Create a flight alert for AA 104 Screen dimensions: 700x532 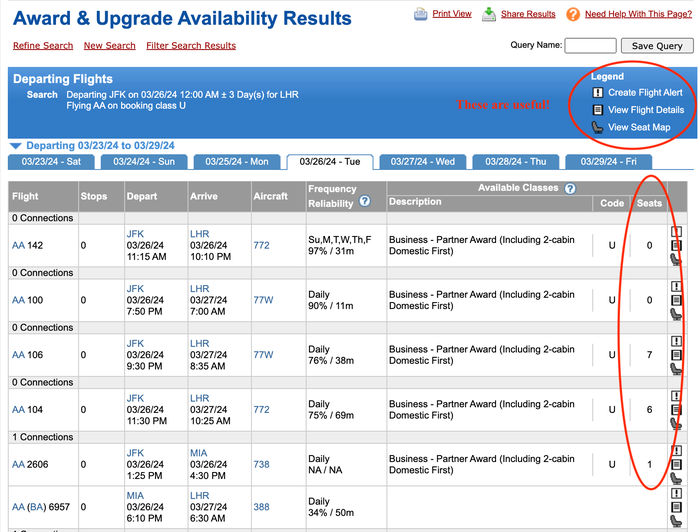pyautogui.click(x=676, y=396)
